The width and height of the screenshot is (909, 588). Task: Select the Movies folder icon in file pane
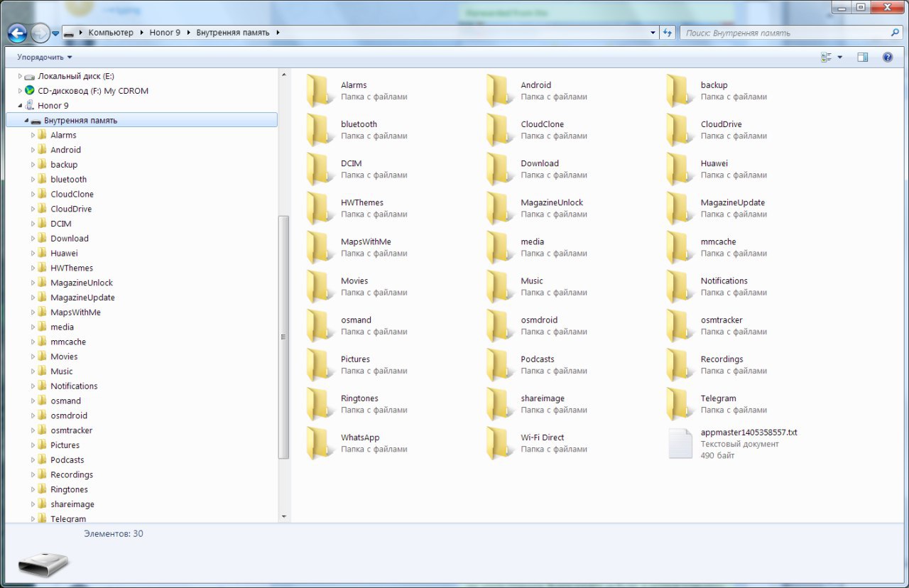(320, 286)
